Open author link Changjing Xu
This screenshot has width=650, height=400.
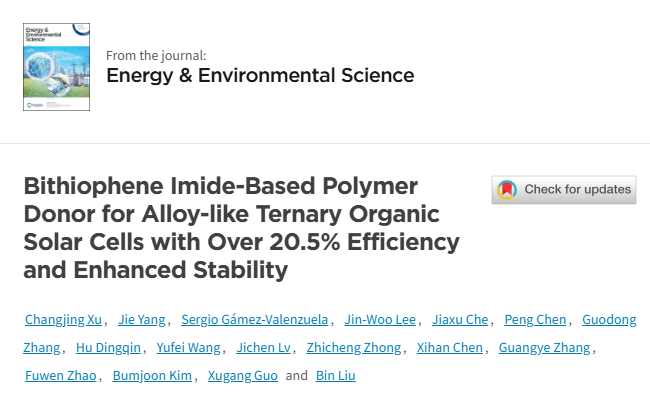(63, 320)
